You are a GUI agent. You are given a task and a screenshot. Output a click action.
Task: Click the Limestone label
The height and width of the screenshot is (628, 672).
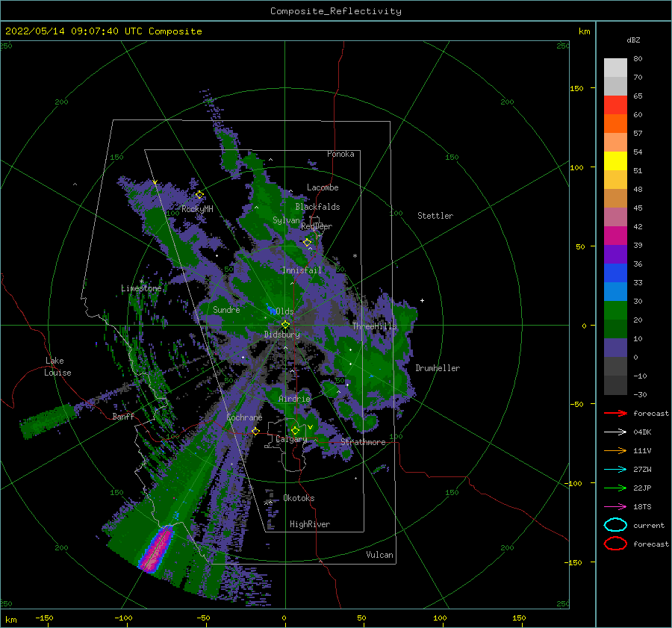coord(141,288)
